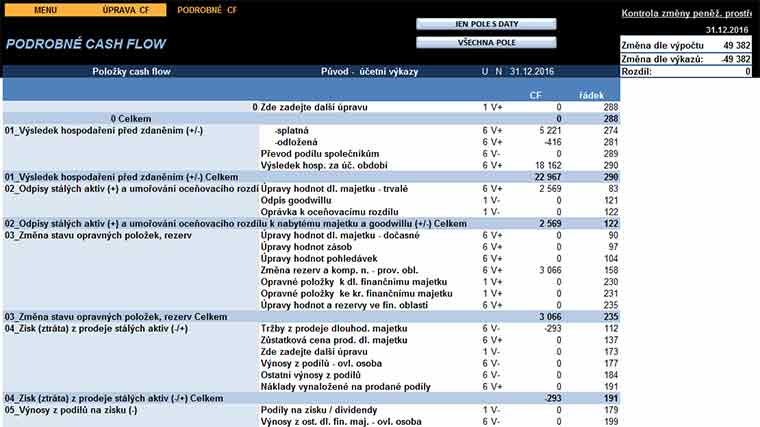Select the '0 Celkem' total row
The image size is (760, 427).
coord(311,119)
